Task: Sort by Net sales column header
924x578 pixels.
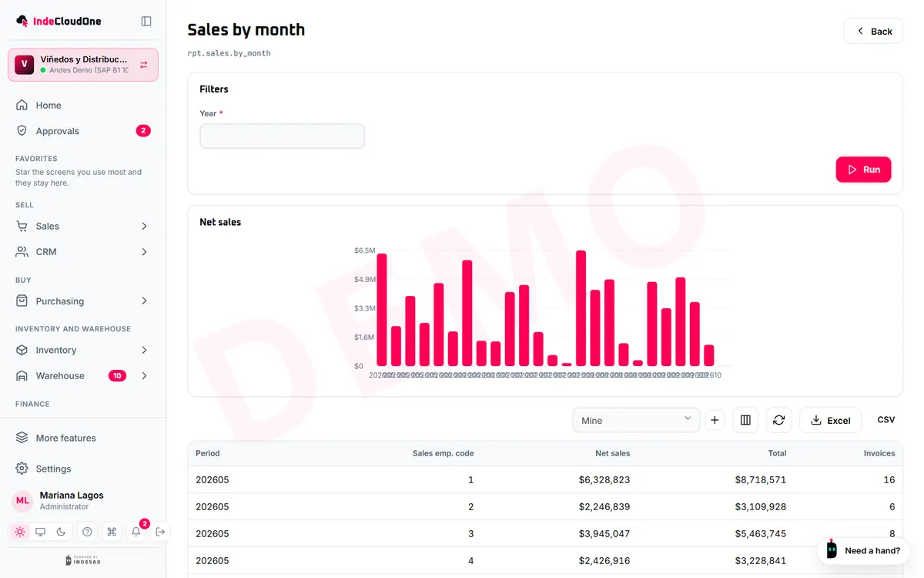Action: 612,453
